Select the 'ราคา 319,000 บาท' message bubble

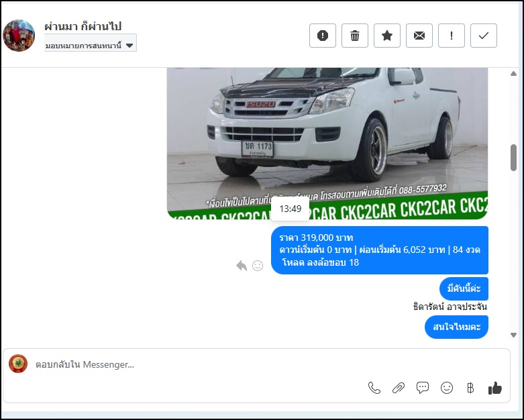tap(380, 250)
